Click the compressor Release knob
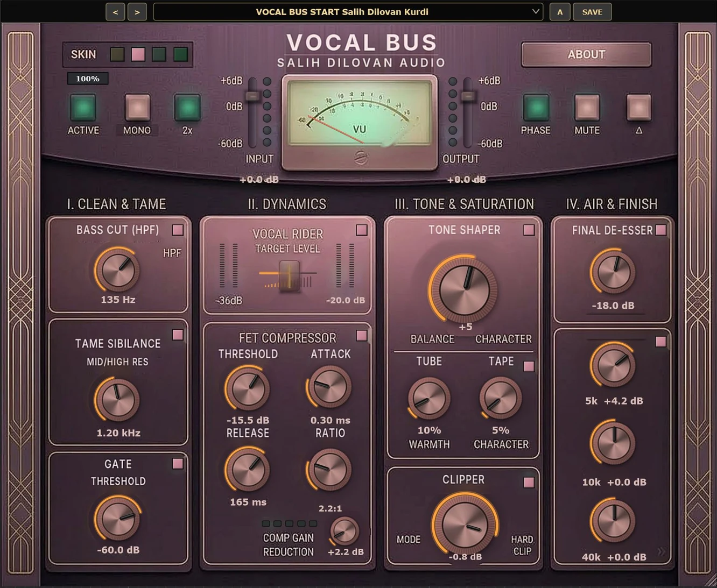 pos(248,469)
